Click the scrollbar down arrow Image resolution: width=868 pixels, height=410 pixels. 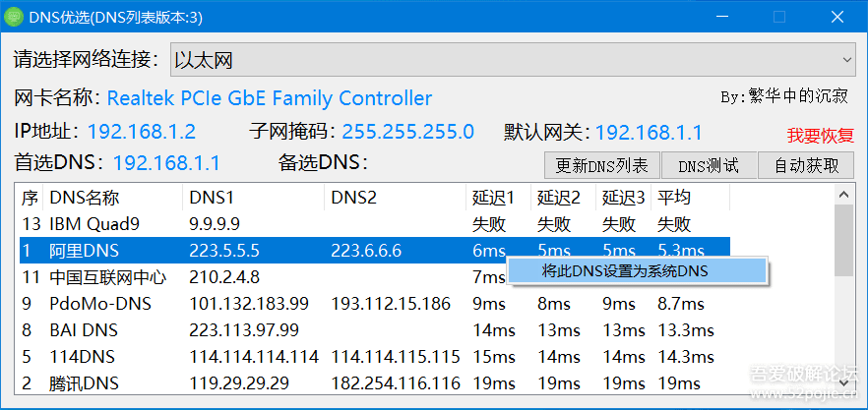point(844,383)
